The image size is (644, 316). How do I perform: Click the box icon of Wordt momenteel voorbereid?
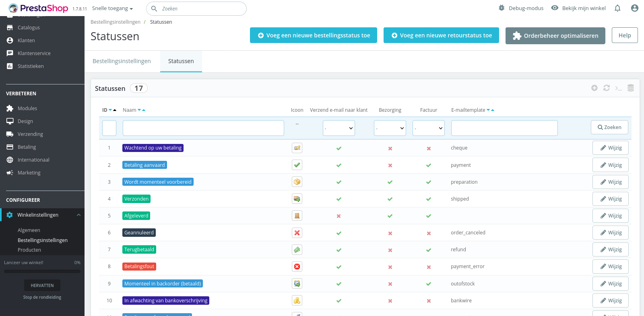click(297, 182)
